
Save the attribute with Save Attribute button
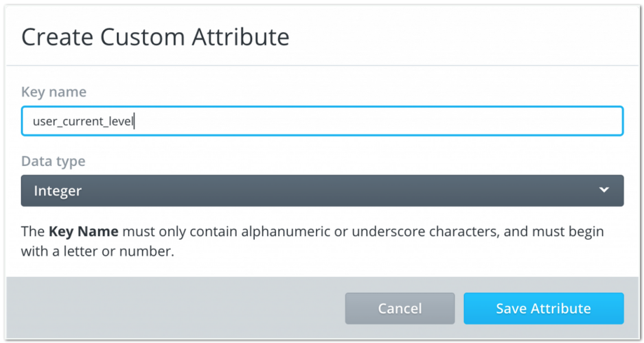pyautogui.click(x=544, y=308)
